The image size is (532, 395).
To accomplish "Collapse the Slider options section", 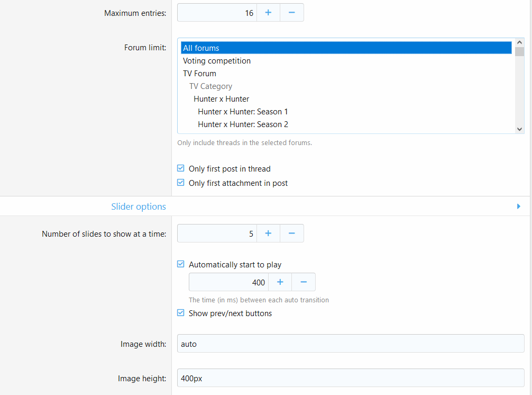I will (519, 206).
